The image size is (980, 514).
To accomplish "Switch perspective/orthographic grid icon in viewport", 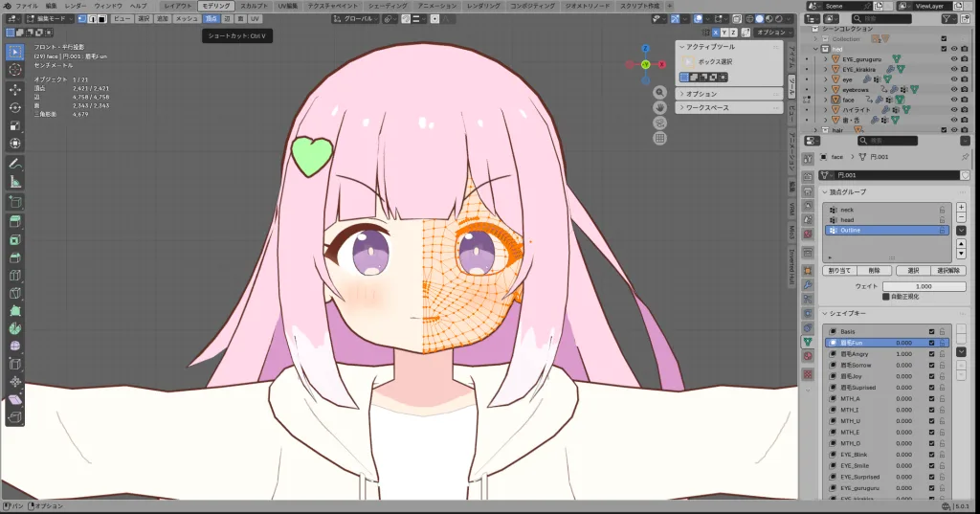I will [660, 138].
